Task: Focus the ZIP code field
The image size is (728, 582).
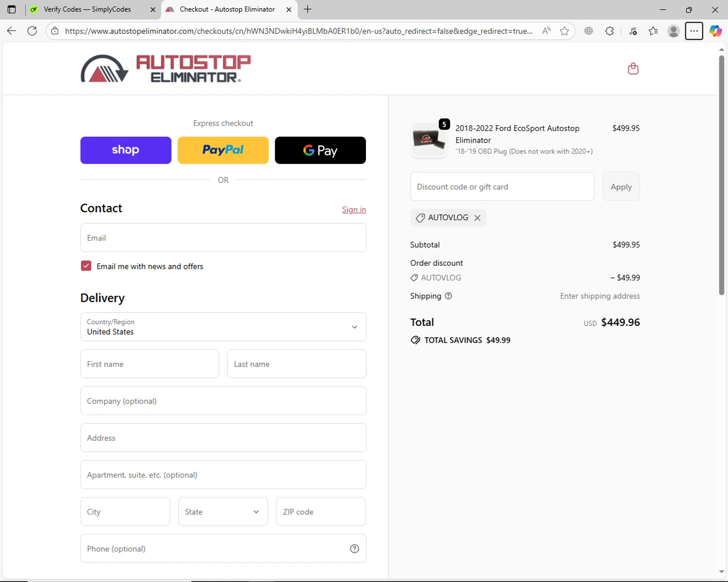Action: [321, 512]
